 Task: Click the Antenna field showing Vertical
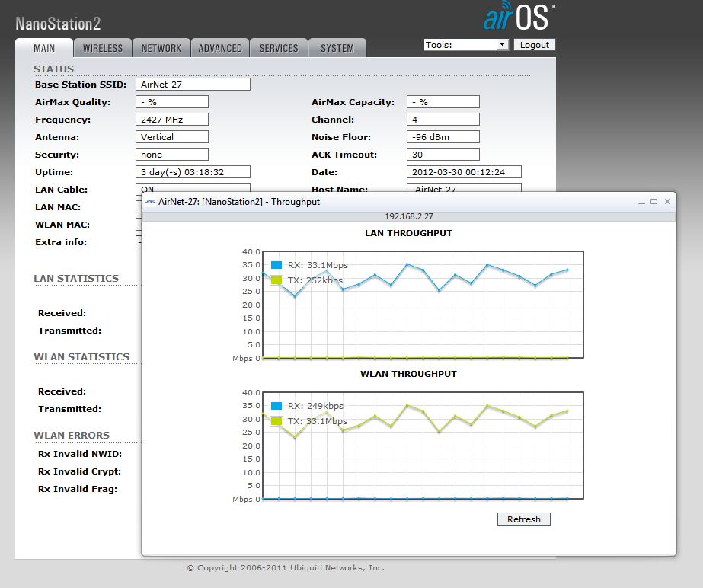(x=172, y=137)
